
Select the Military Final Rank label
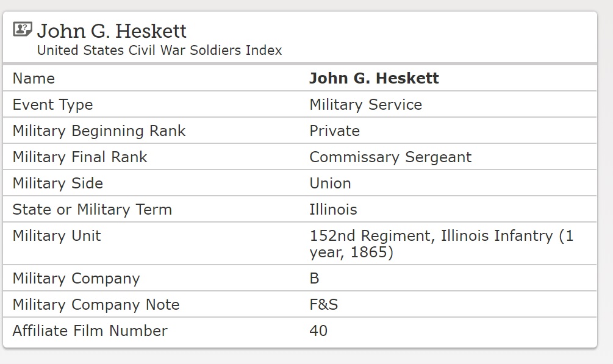click(80, 157)
